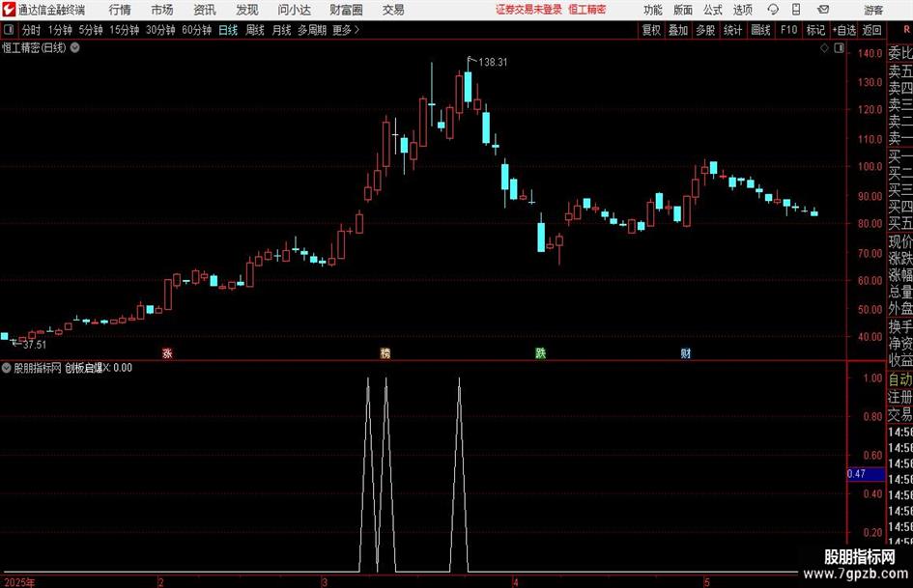The width and height of the screenshot is (913, 588).
Task: Switch to the 30分钟 period tab
Action: (160, 30)
